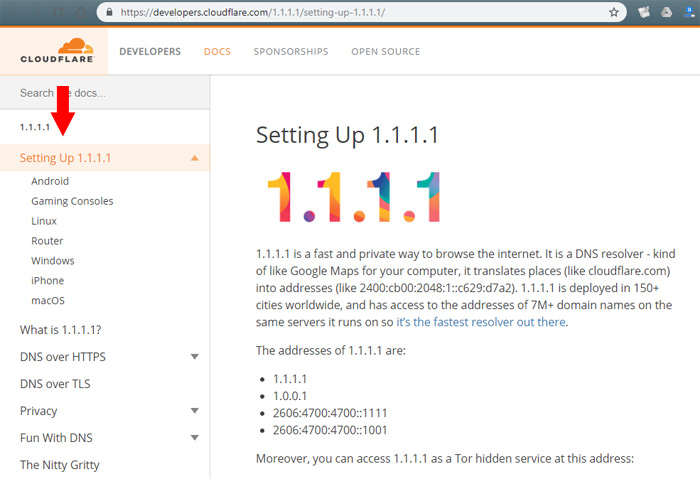Open Fun With DNS in the sidebar
Screen dimensions: 700x479
[x=56, y=438]
